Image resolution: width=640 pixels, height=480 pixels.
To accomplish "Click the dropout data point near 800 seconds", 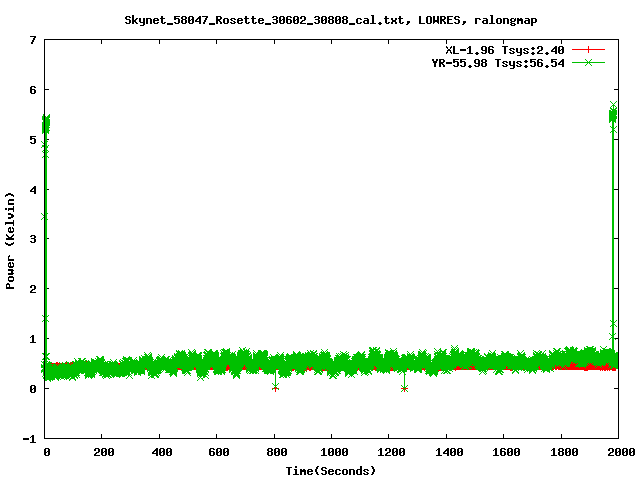I will (x=276, y=388).
